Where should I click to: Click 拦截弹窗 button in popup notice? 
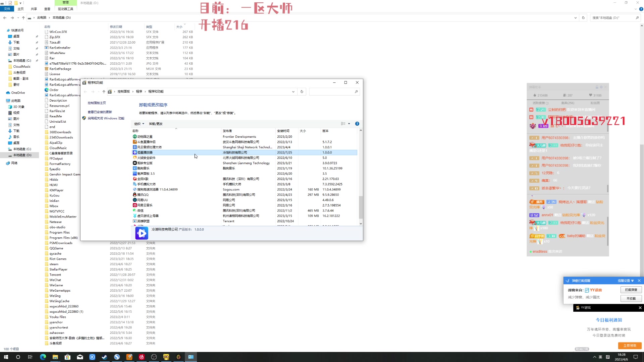[x=631, y=290]
